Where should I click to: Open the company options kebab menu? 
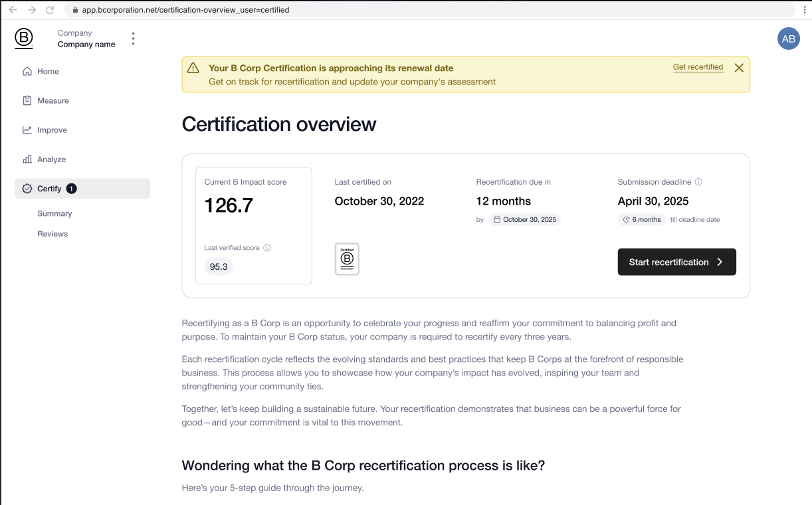[x=133, y=39]
